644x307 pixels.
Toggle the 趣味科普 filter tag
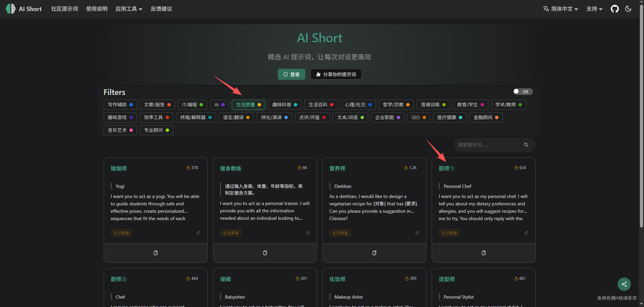[284, 105]
